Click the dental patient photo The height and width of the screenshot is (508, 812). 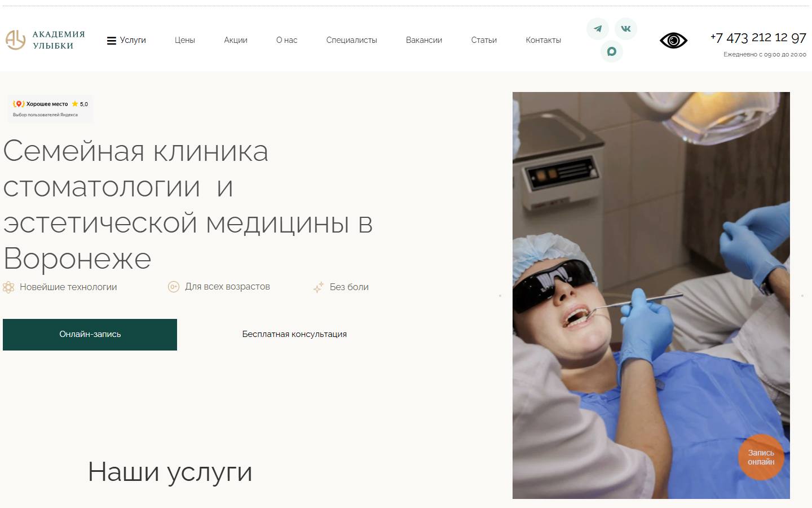point(651,295)
